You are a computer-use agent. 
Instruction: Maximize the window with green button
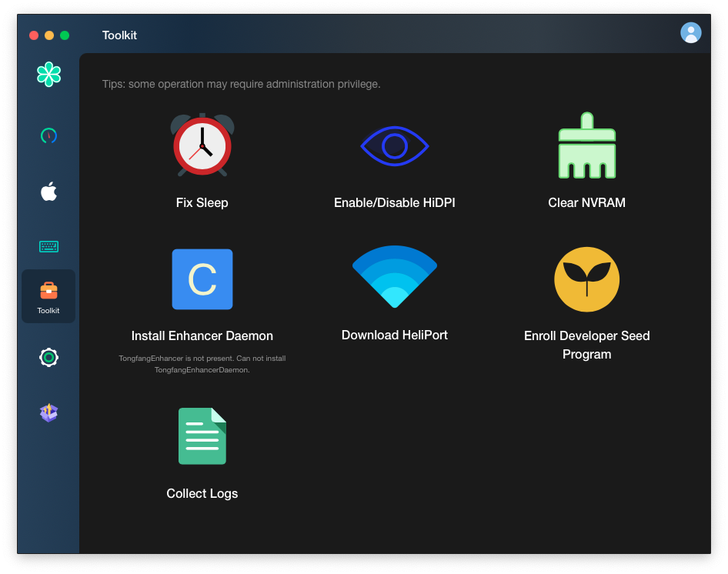point(65,35)
